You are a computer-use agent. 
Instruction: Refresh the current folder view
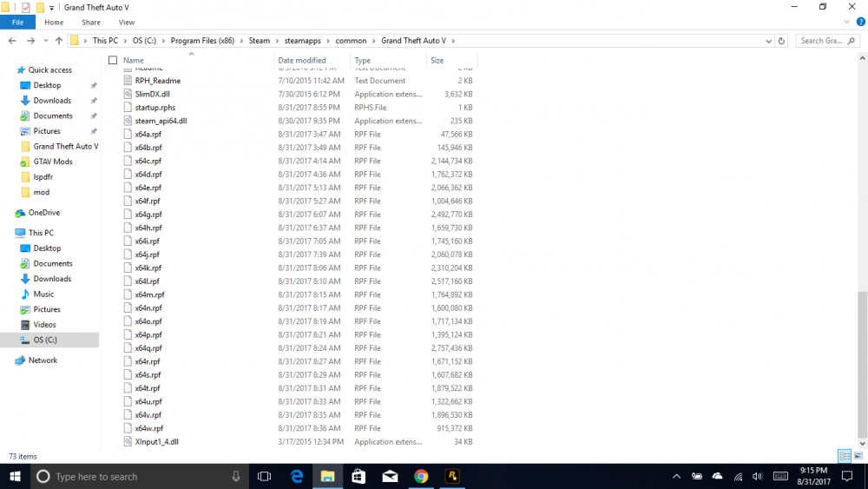(x=781, y=41)
